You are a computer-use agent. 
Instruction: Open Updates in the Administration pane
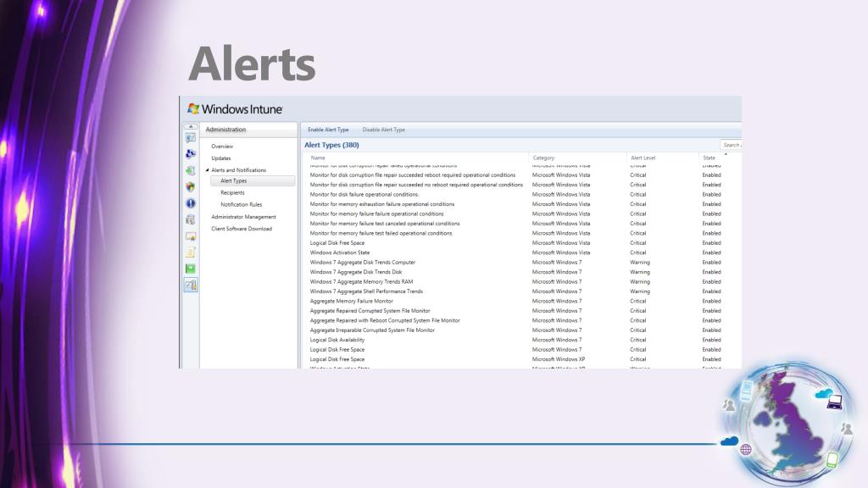coord(221,158)
